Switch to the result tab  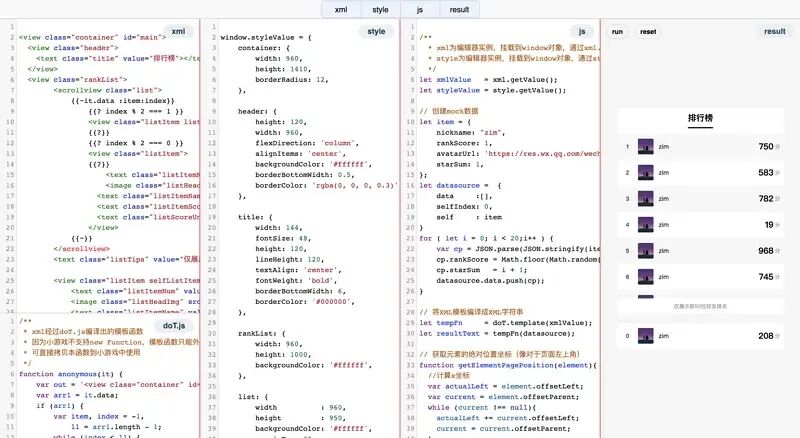click(459, 10)
